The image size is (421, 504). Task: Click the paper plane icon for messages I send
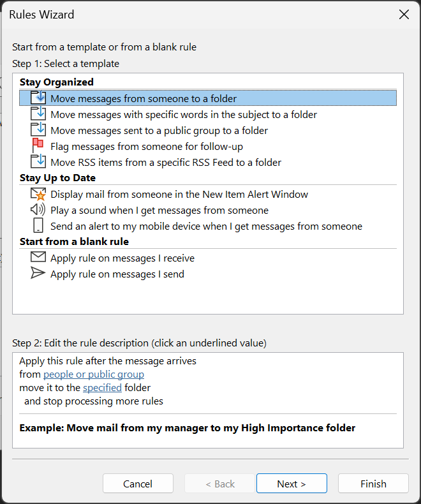click(x=38, y=274)
